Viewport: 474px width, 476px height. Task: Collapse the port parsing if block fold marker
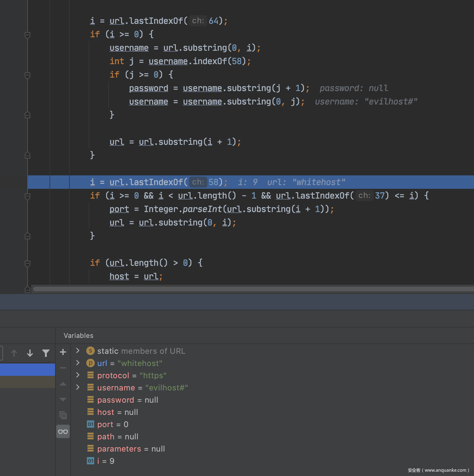click(27, 196)
